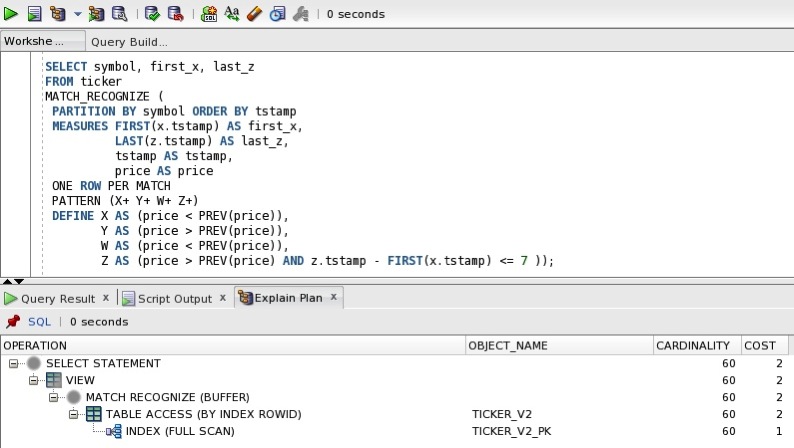Click the greyed-out wrench toolbar icon
The image size is (794, 448).
click(x=300, y=14)
